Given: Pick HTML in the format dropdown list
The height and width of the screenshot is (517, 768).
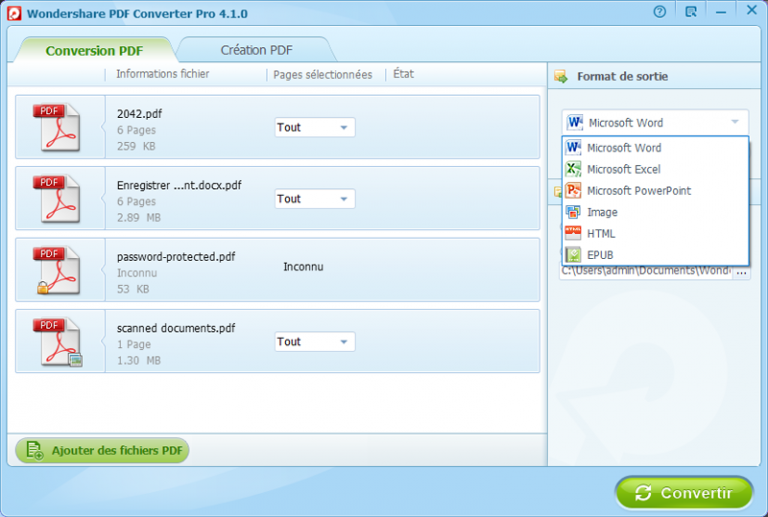Looking at the screenshot, I should point(601,233).
